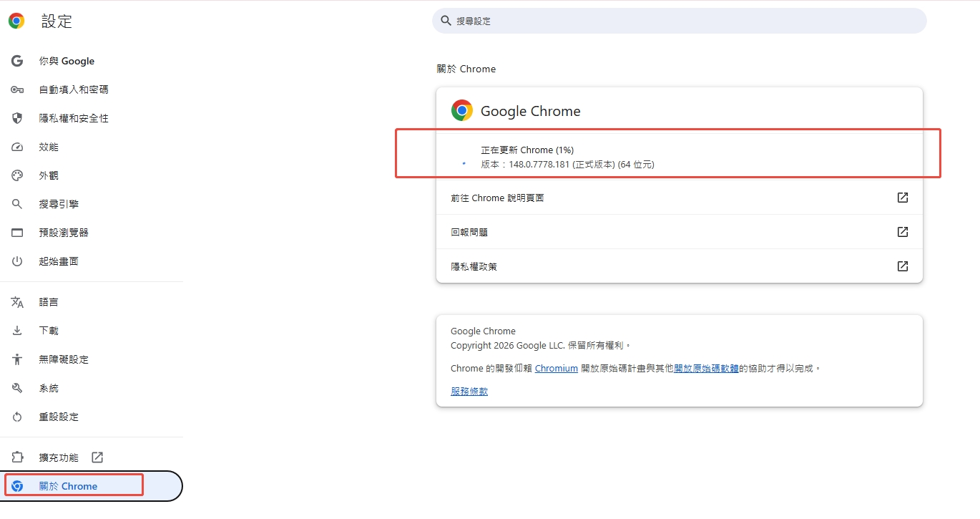
Task: Click the 服務條款 link
Action: pyautogui.click(x=469, y=391)
